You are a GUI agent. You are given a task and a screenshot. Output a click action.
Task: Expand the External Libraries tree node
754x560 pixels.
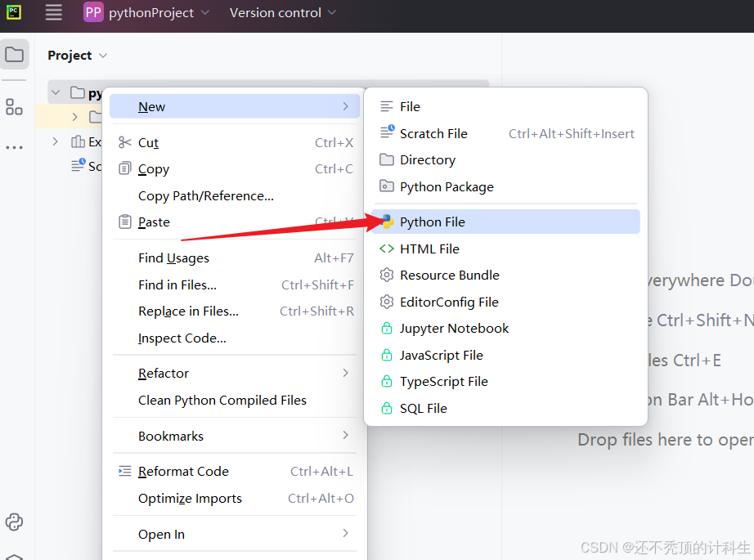pyautogui.click(x=56, y=141)
